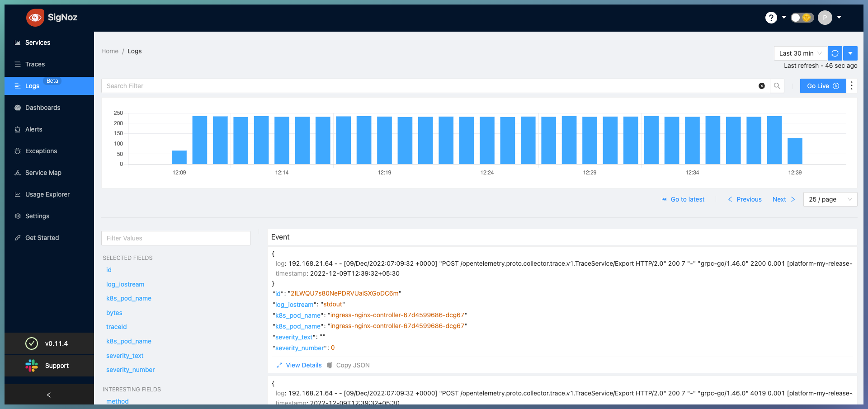Clear the search filter with the x icon

coord(762,86)
